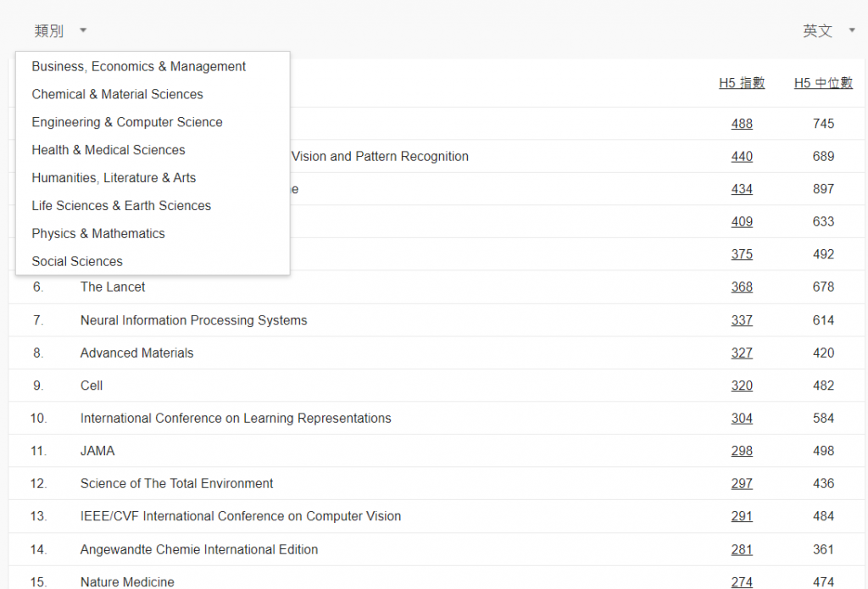Click h5-median value 897

coord(823,189)
